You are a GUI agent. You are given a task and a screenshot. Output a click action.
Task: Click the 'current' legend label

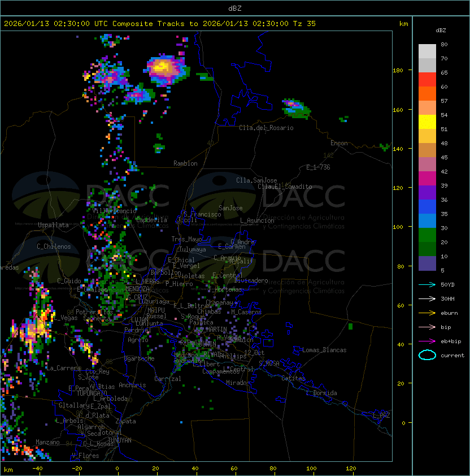pos(452,355)
